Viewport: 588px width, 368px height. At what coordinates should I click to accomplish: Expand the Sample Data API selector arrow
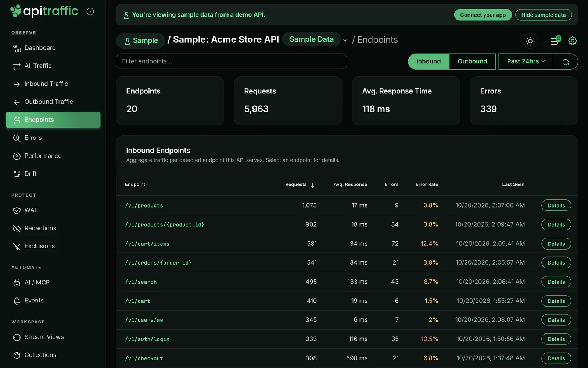(345, 40)
